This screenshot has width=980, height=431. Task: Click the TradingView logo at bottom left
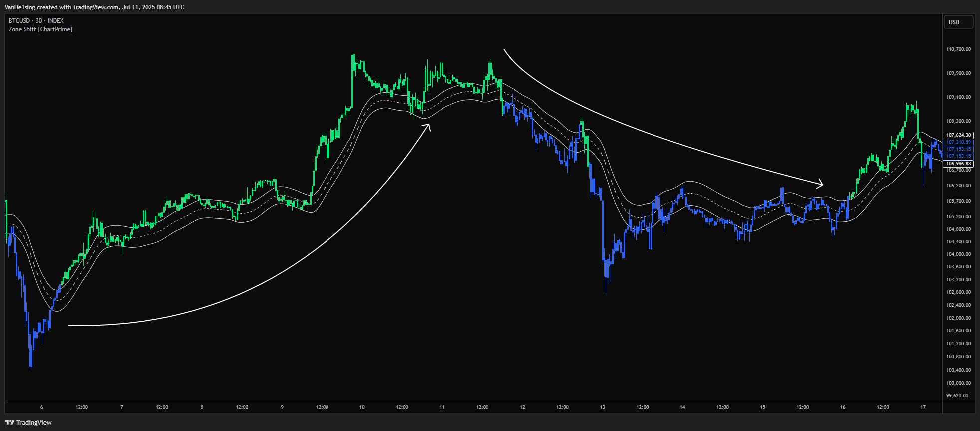pyautogui.click(x=28, y=422)
